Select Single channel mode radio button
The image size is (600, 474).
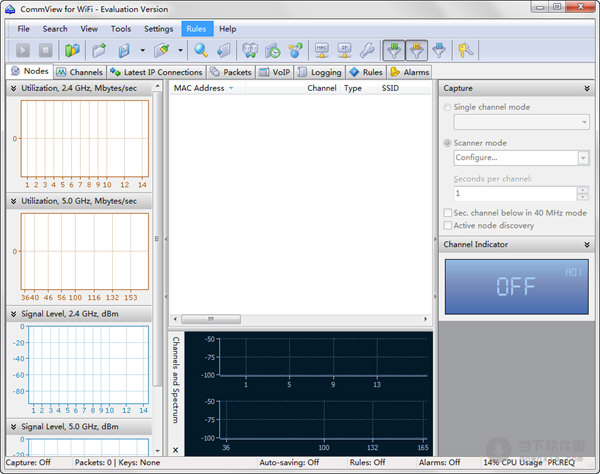pyautogui.click(x=447, y=108)
